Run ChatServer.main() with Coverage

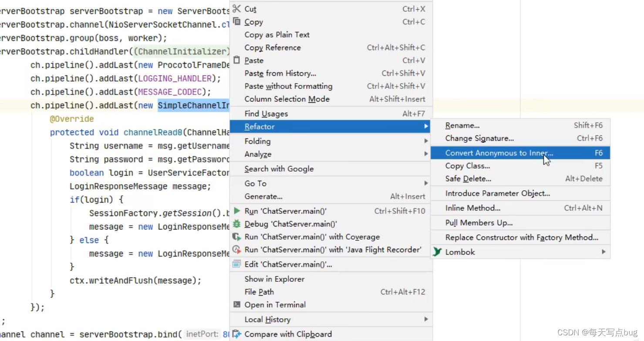click(x=331, y=237)
